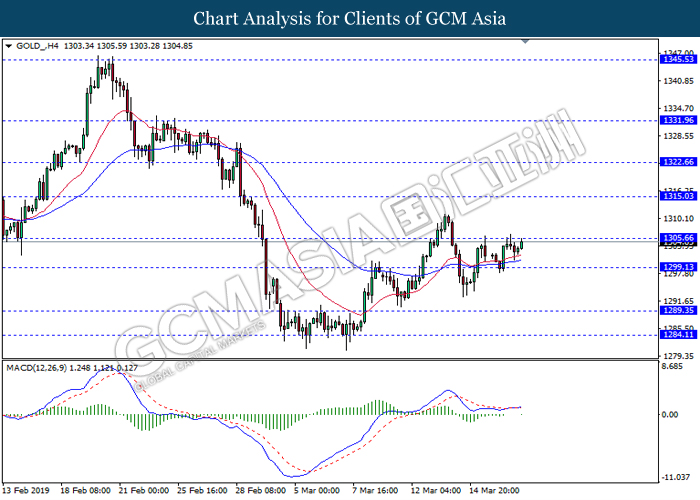Click the 21 Feb 00:00 time label
The image size is (700, 500).
coord(144,491)
